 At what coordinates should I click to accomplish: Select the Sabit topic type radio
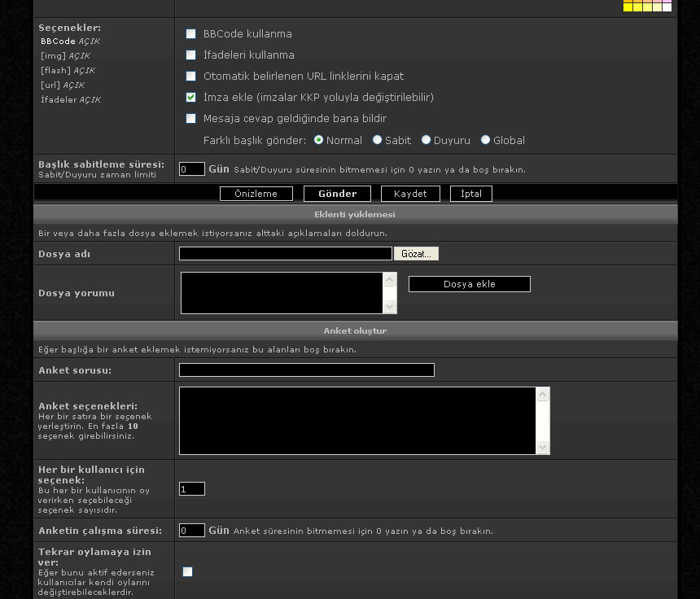pos(377,140)
